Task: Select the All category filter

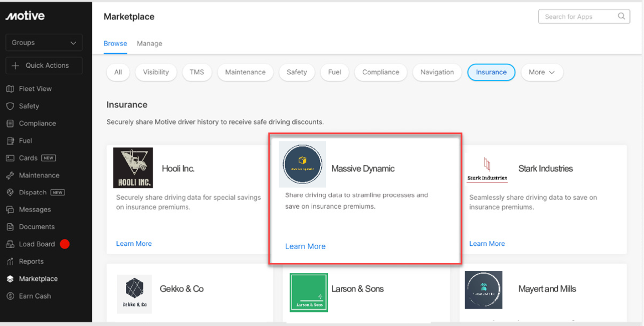Action: click(118, 72)
